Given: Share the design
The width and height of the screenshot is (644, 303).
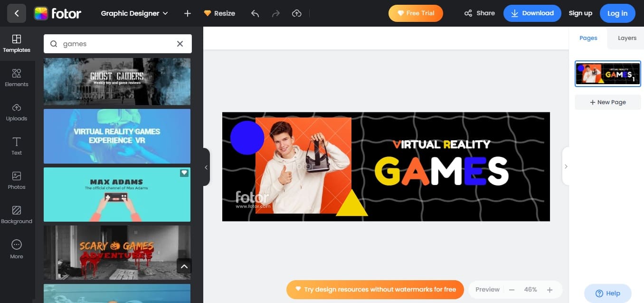Looking at the screenshot, I should coord(480,13).
